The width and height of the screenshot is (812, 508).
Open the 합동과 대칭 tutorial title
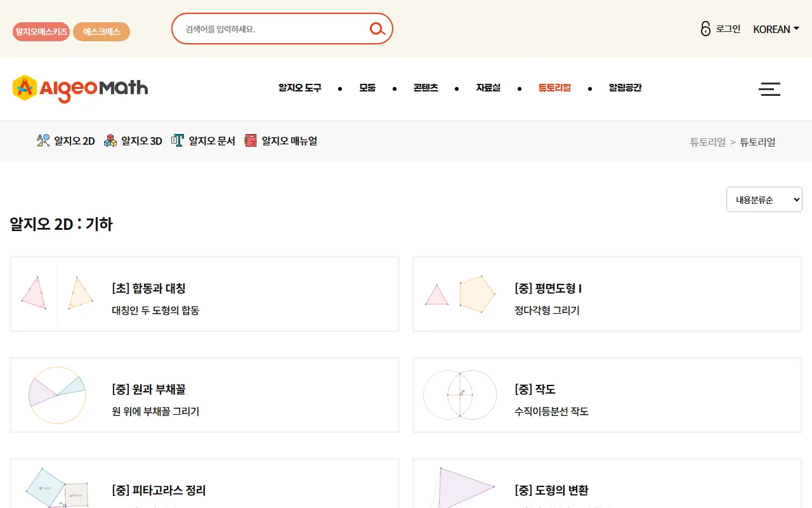click(148, 288)
